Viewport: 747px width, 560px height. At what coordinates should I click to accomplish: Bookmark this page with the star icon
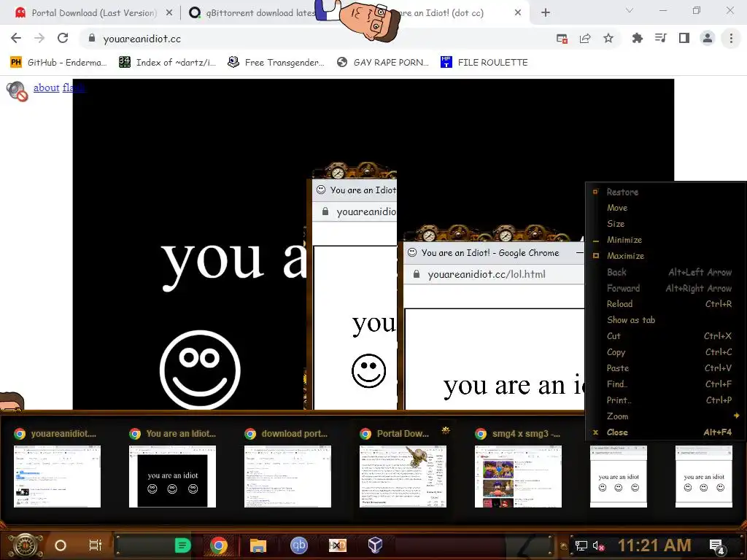click(608, 39)
